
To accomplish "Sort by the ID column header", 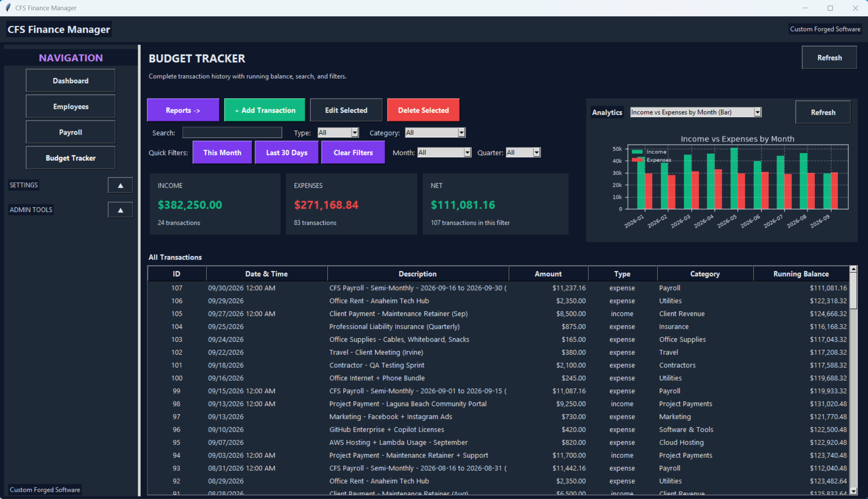I will [177, 274].
